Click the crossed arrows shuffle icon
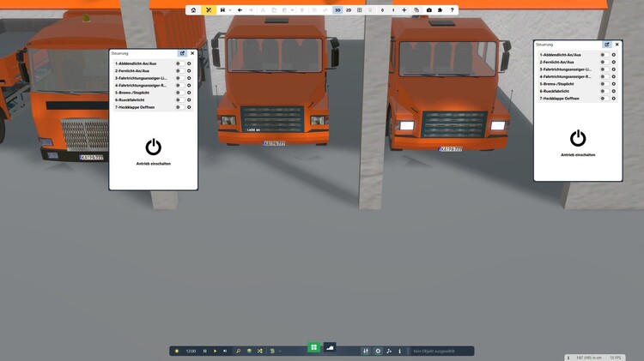Viewport: 644px width, 361px height. click(x=260, y=352)
